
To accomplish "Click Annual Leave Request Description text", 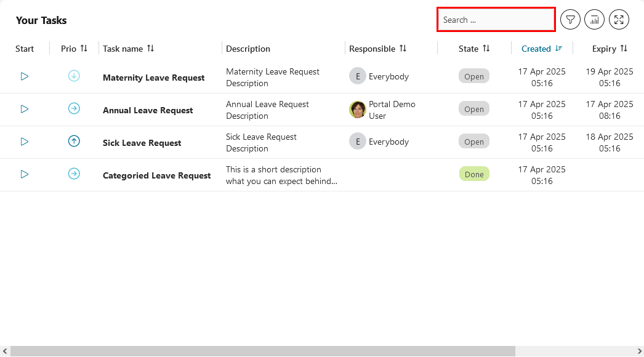I will (267, 110).
